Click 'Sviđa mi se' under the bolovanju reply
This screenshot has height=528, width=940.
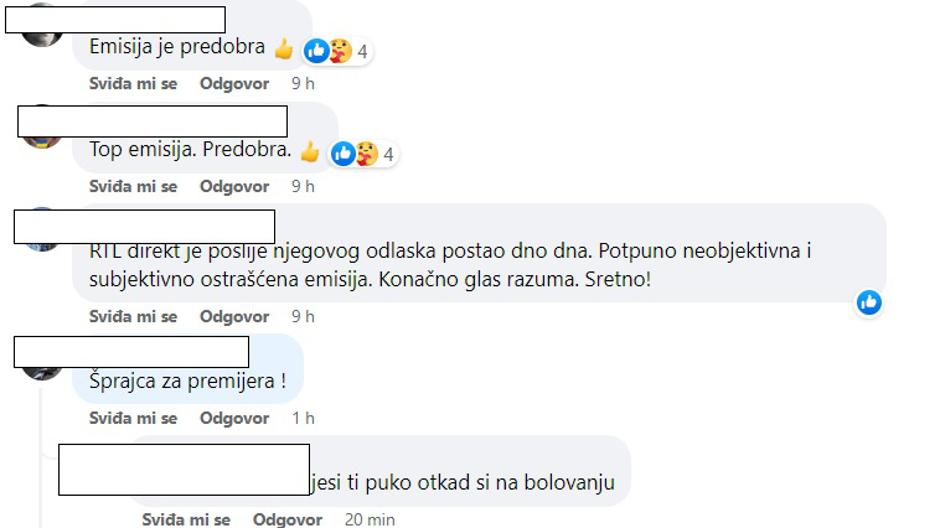pos(186,519)
